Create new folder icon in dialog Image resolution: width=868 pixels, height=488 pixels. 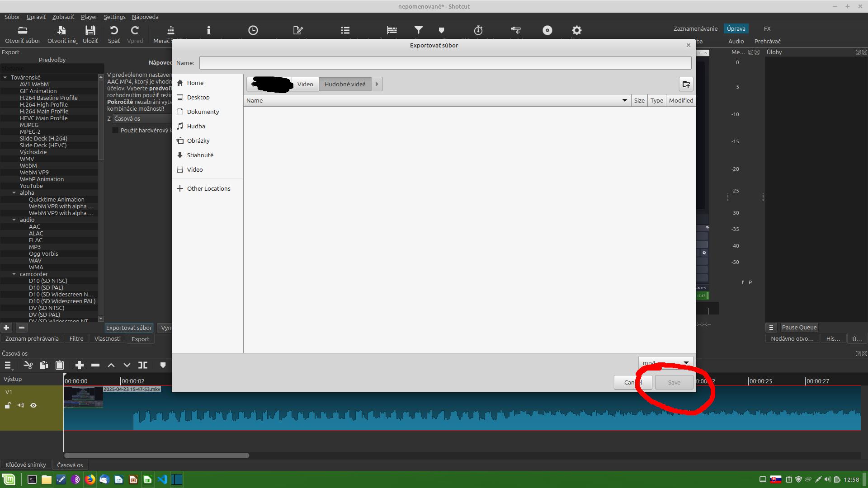tap(686, 84)
